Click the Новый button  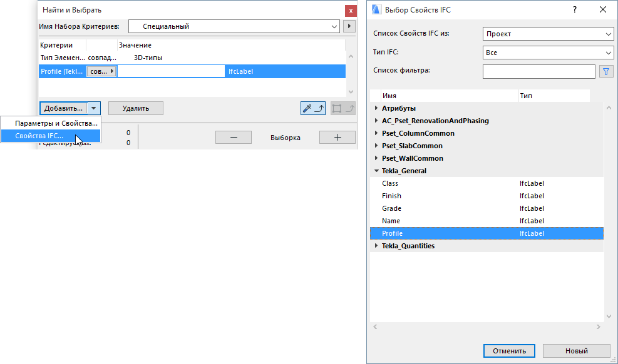point(577,351)
